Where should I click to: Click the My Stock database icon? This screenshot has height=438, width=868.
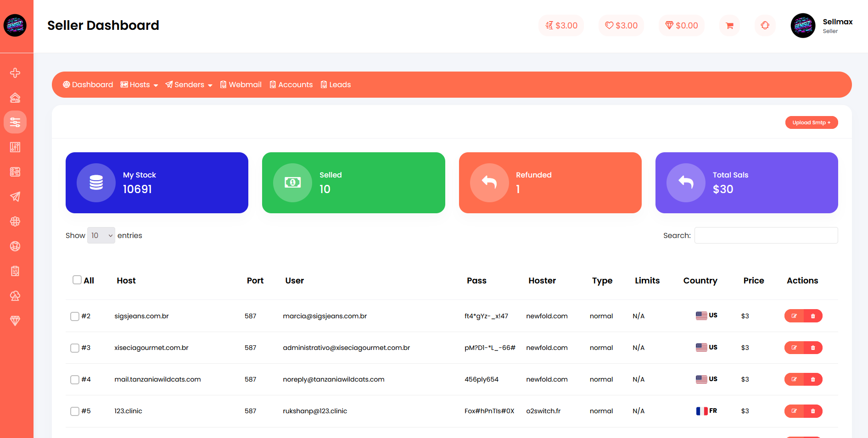[x=96, y=183]
